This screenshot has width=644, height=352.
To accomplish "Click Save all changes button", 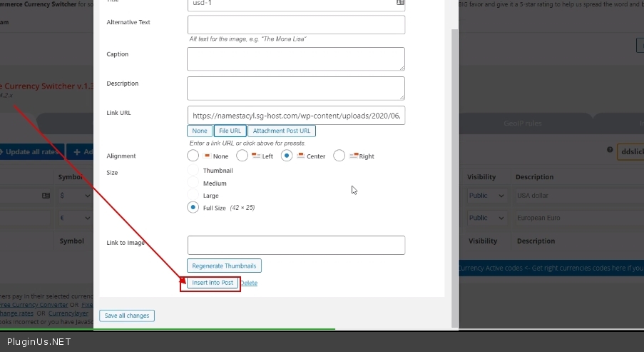I will click(x=127, y=316).
